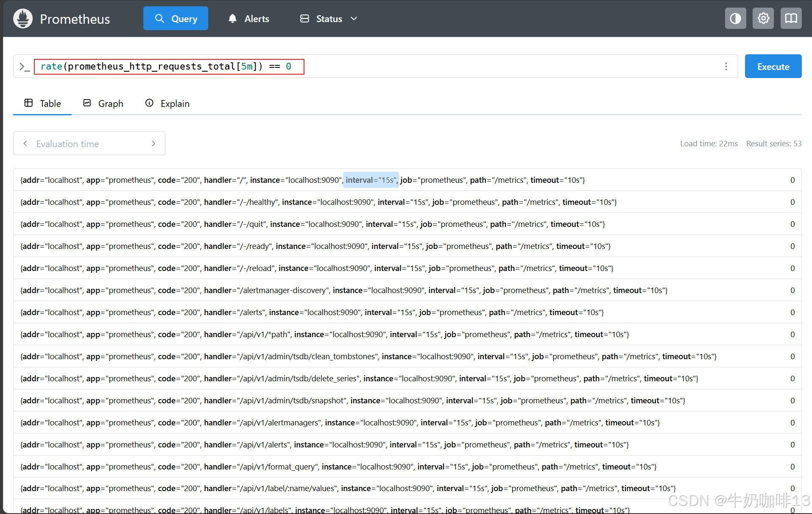Select row with handler delete_series

point(407,378)
